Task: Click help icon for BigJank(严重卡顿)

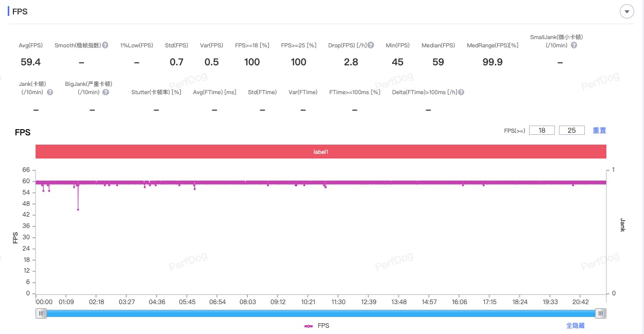Action: (x=106, y=92)
